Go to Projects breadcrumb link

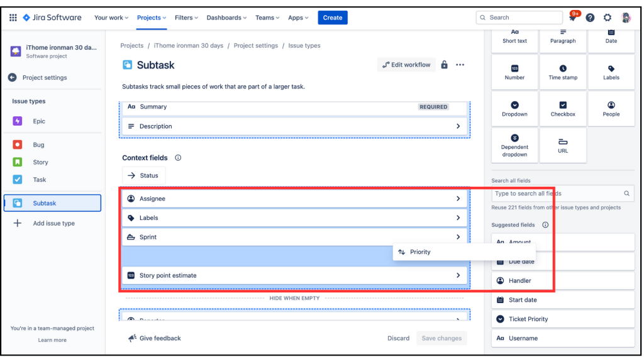(x=132, y=45)
